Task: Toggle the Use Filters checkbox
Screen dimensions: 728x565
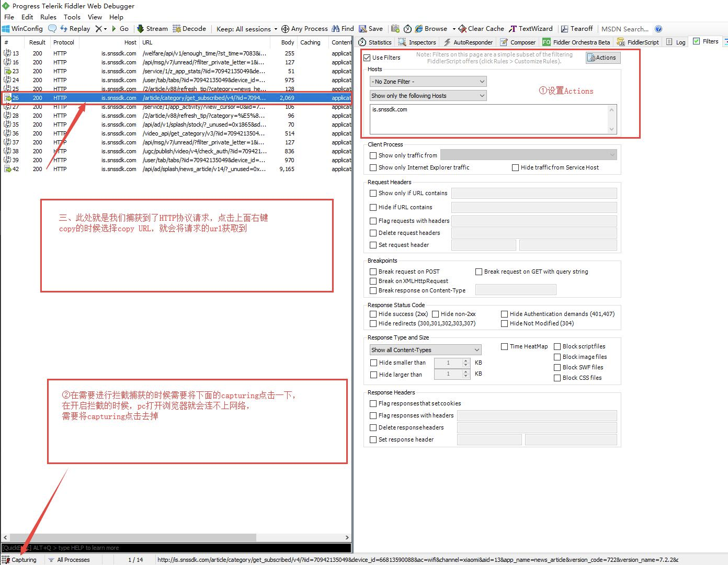Action: (367, 58)
